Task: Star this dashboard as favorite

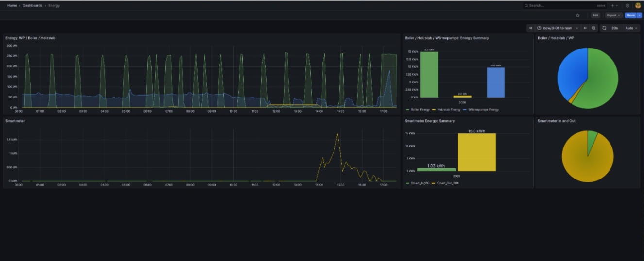Action: click(577, 16)
